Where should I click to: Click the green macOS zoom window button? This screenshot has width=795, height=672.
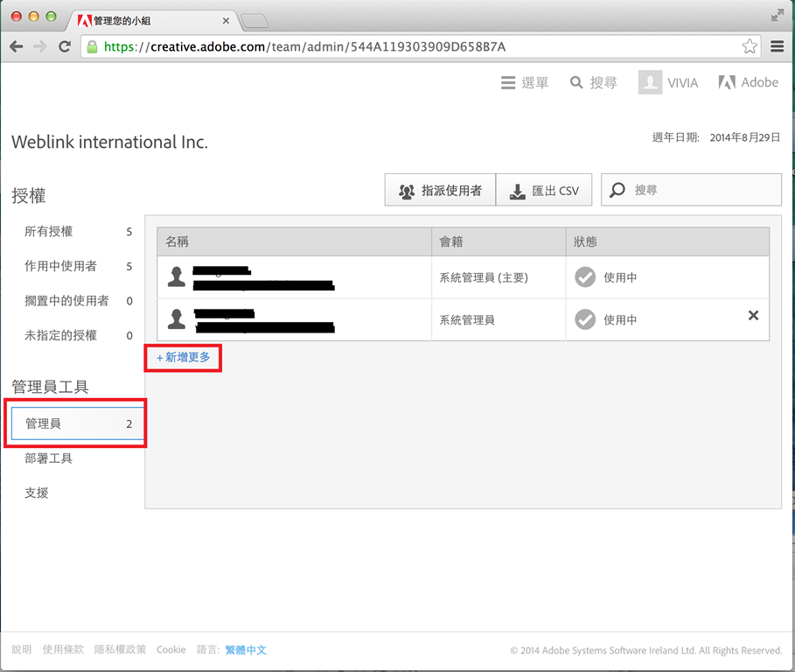tap(51, 16)
